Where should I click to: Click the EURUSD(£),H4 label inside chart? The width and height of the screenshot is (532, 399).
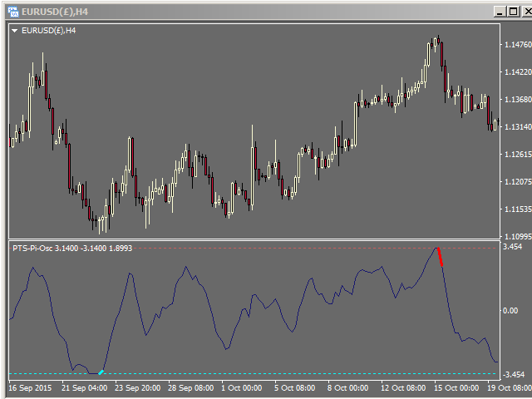[48, 31]
